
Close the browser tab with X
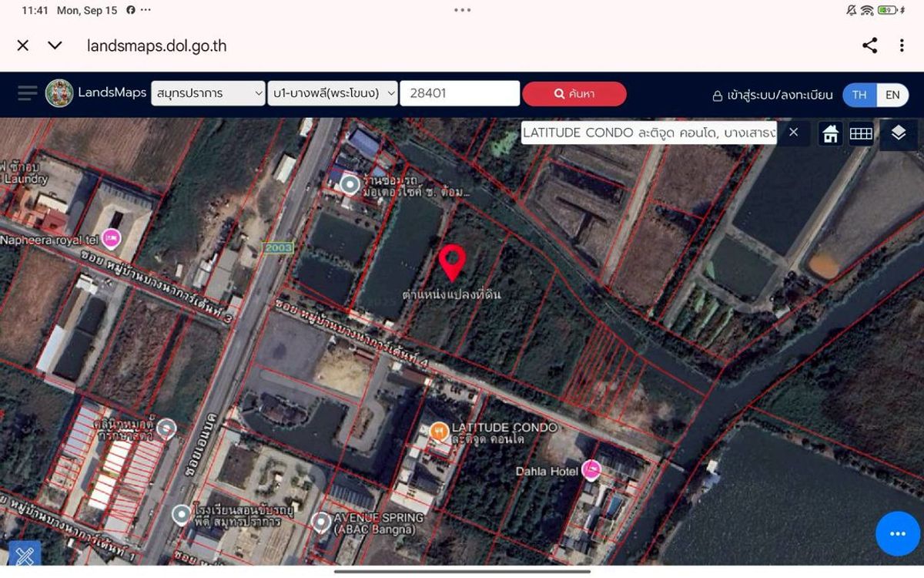click(x=23, y=45)
